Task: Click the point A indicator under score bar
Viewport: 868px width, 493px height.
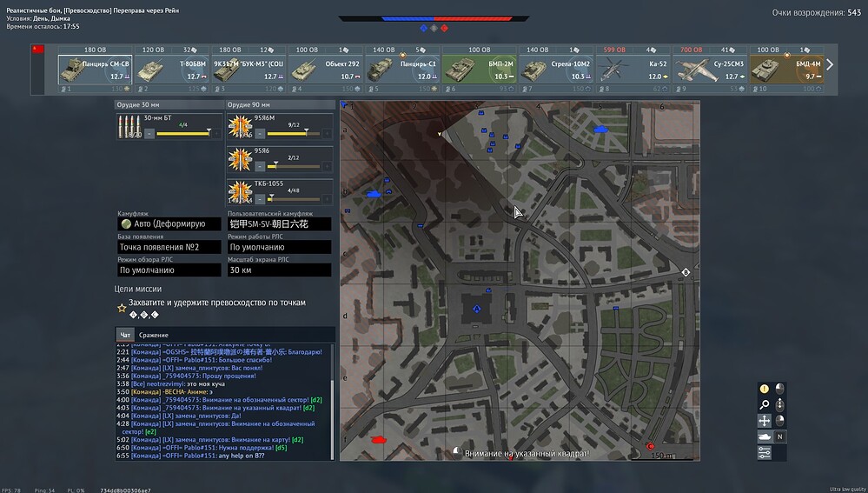Action: point(423,28)
